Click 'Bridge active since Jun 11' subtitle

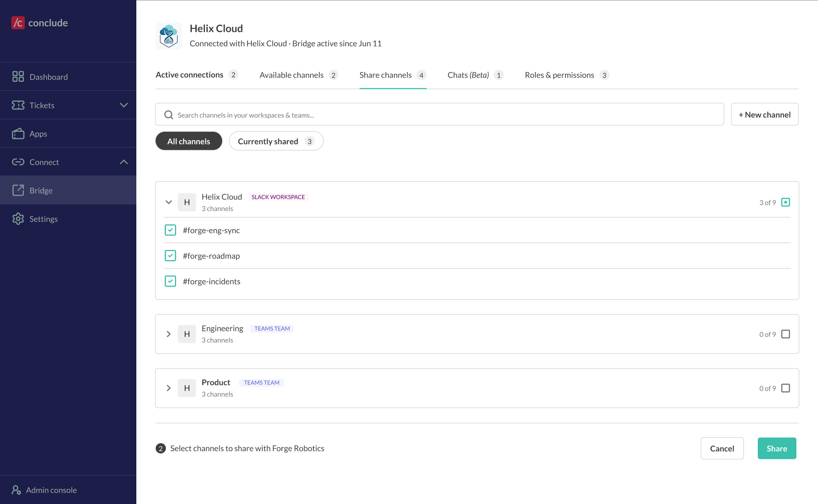tap(337, 44)
